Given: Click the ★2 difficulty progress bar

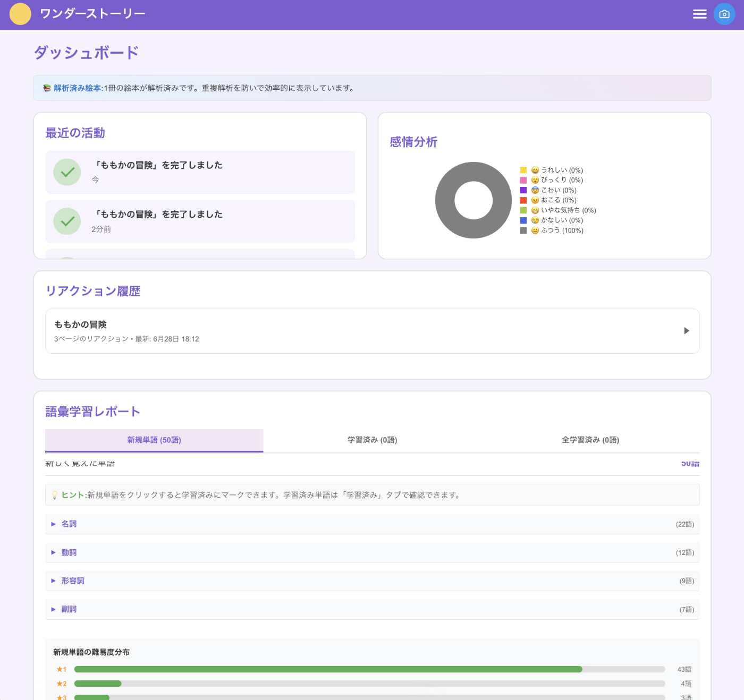Looking at the screenshot, I should pos(370,684).
